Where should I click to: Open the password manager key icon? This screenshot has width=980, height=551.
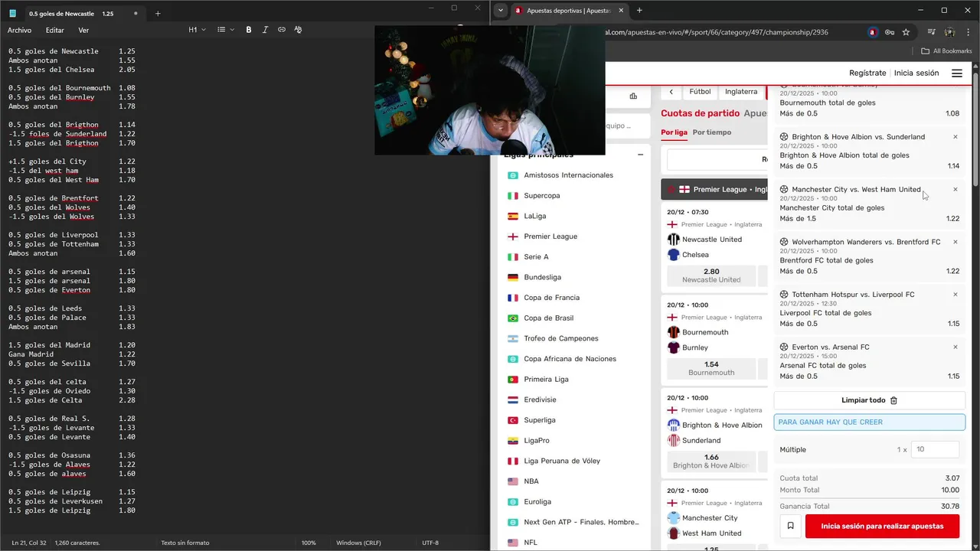890,32
